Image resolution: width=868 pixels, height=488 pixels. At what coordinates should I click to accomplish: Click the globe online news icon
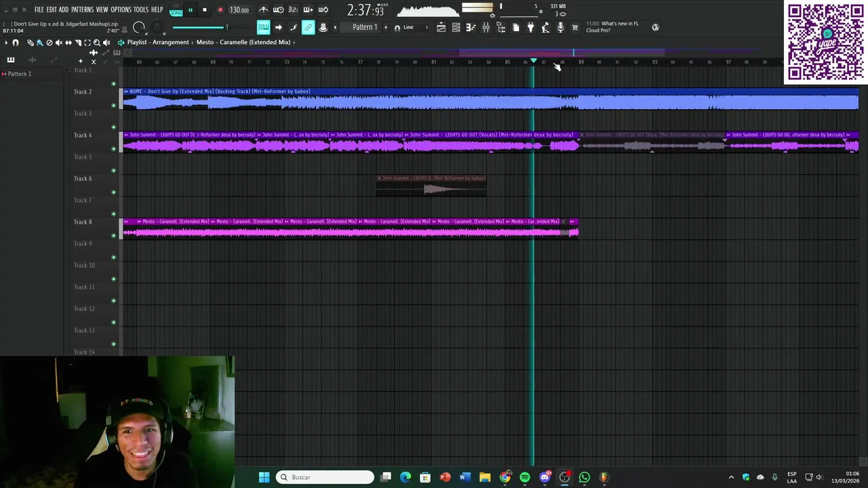click(x=655, y=27)
